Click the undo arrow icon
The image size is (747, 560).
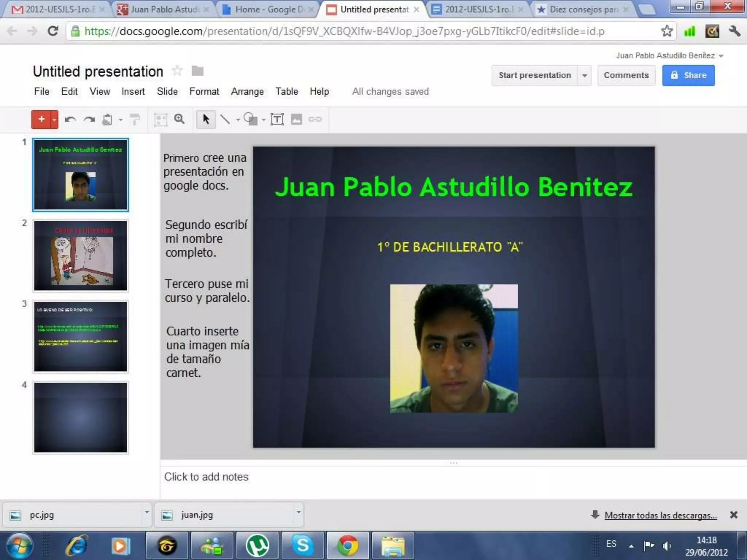[70, 120]
